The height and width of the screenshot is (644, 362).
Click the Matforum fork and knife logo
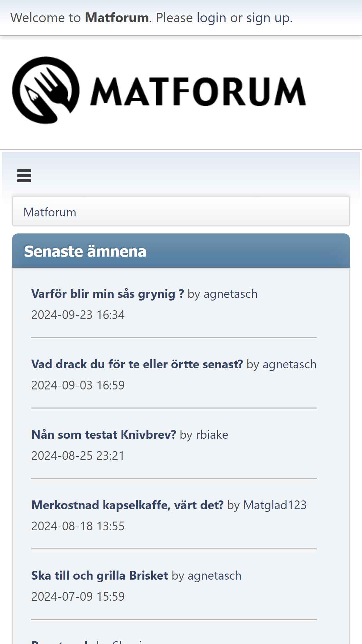(x=46, y=90)
